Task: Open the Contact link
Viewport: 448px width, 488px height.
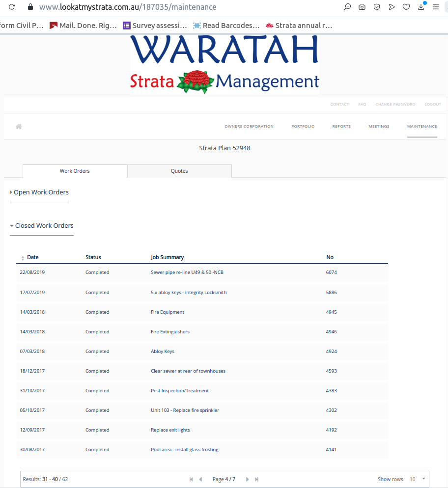Action: point(339,104)
